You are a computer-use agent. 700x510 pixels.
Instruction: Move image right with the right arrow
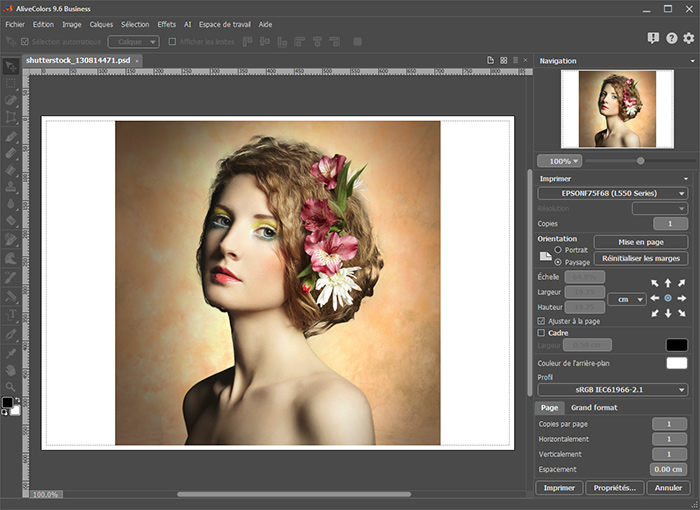682,298
